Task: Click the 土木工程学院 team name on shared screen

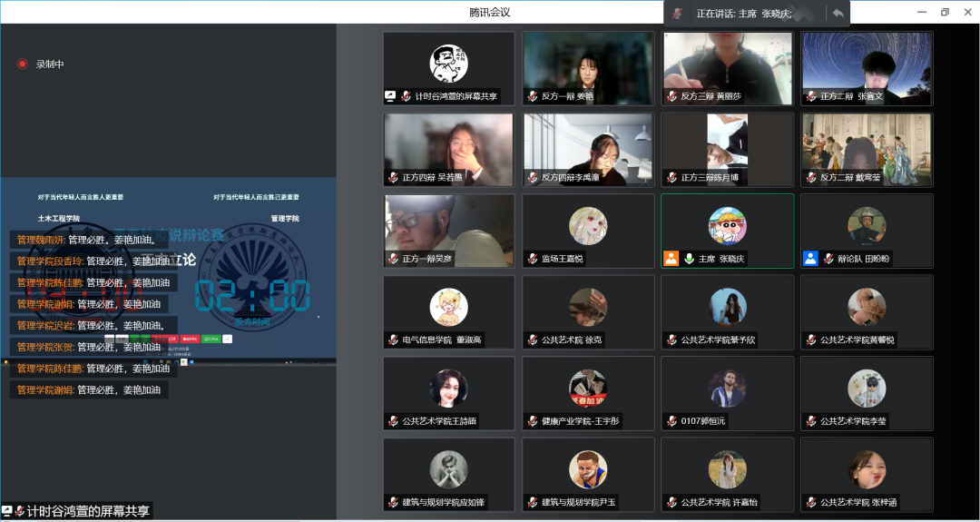Action: tap(59, 219)
